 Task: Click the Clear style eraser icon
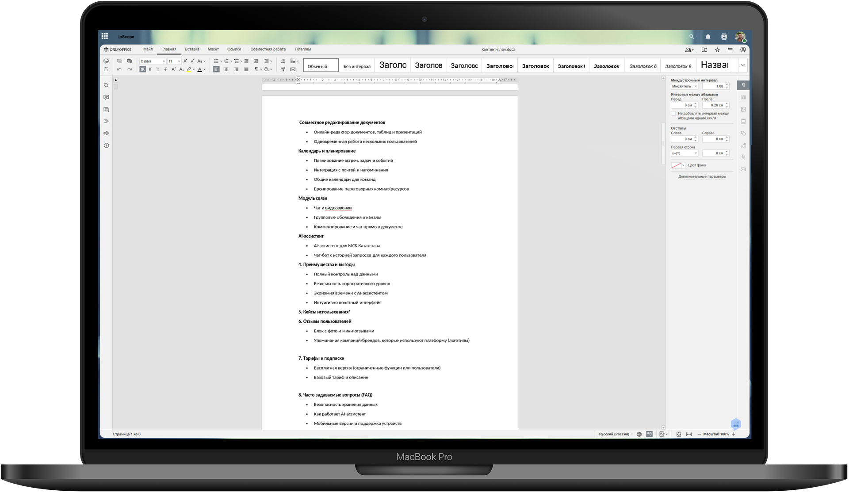pyautogui.click(x=283, y=61)
